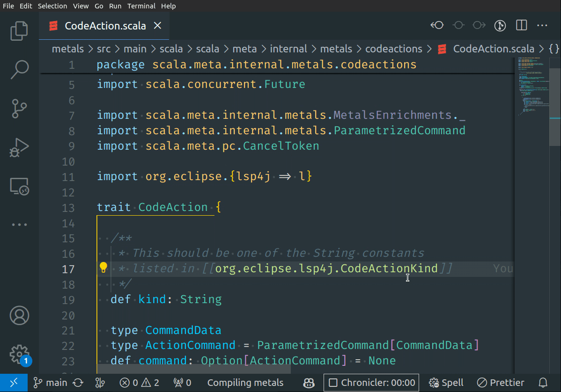This screenshot has width=561, height=392.
Task: Click in the minimap code overview
Action: tap(532, 86)
